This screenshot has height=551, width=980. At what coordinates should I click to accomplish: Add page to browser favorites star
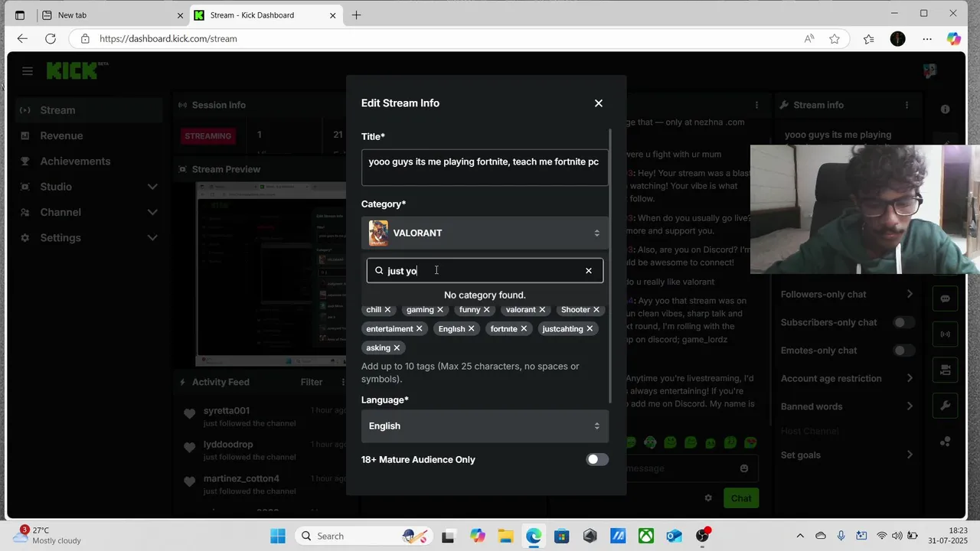click(x=835, y=38)
